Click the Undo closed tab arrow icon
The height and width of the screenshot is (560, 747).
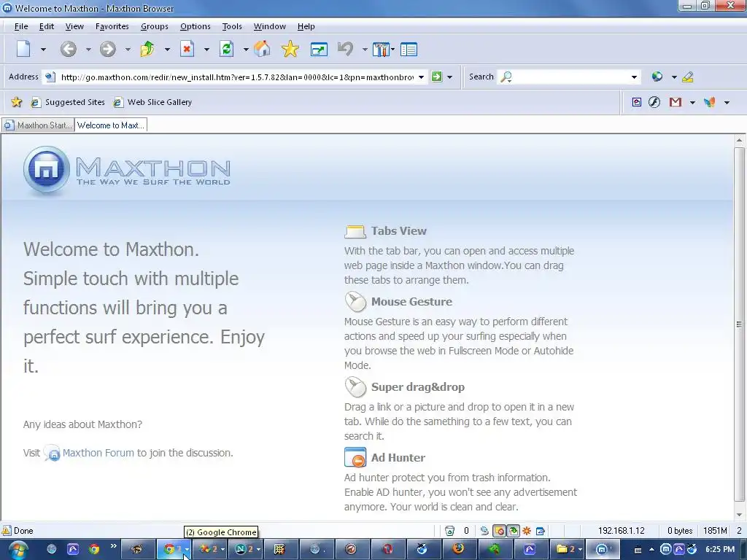[x=345, y=49]
